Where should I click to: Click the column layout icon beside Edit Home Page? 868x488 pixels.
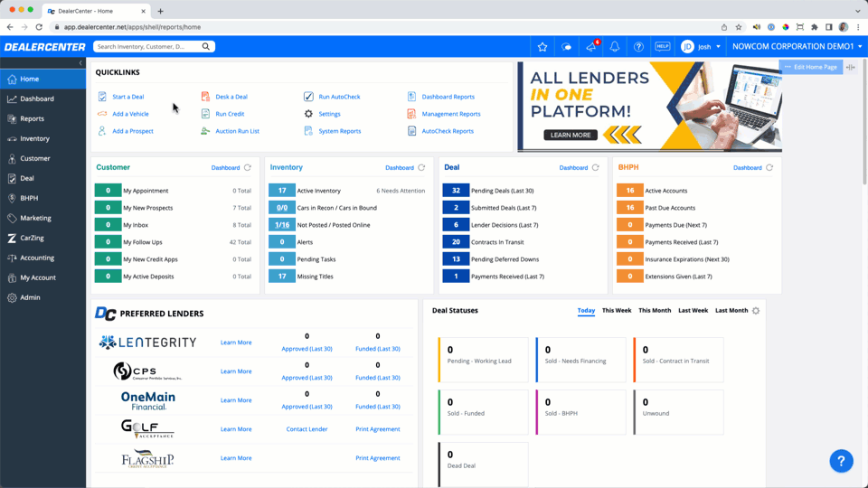pyautogui.click(x=851, y=67)
